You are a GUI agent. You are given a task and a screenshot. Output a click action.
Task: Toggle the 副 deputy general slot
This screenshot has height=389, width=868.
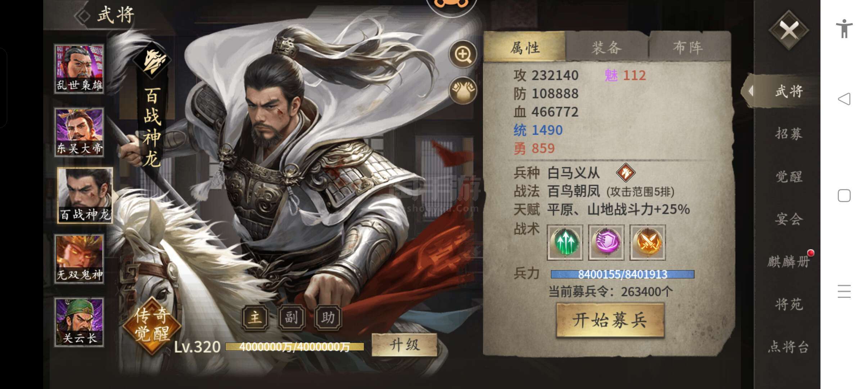point(291,318)
